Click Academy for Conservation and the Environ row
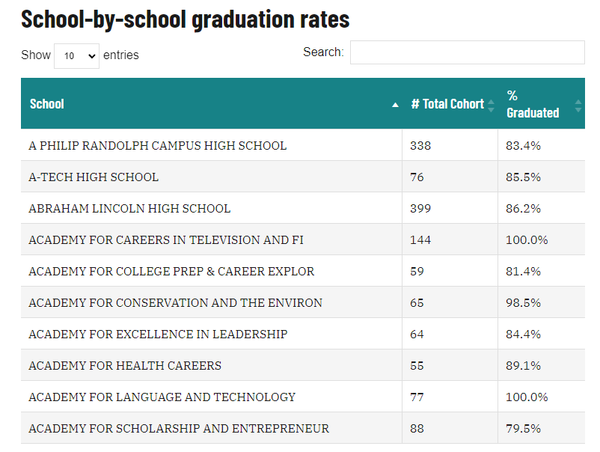The height and width of the screenshot is (452, 600). click(x=175, y=302)
